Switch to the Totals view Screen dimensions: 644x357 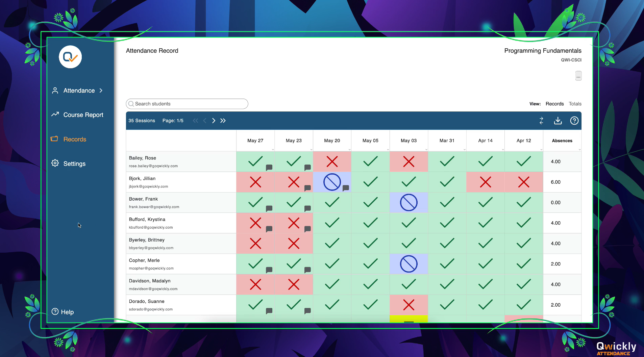point(575,104)
